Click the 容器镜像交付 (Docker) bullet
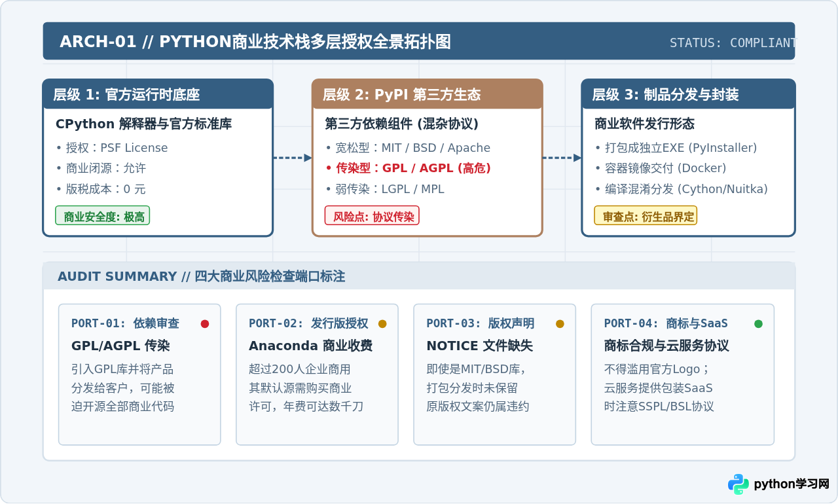 pos(661,168)
